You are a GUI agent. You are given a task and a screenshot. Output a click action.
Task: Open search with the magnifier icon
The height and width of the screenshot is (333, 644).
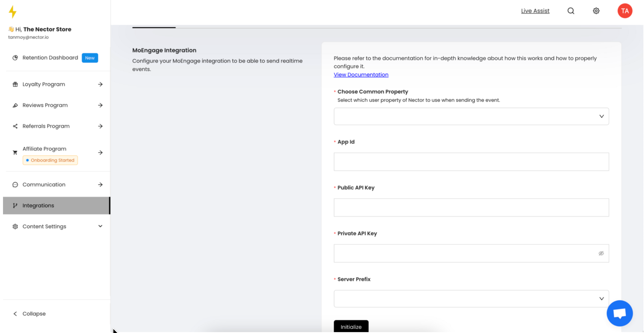point(571,11)
